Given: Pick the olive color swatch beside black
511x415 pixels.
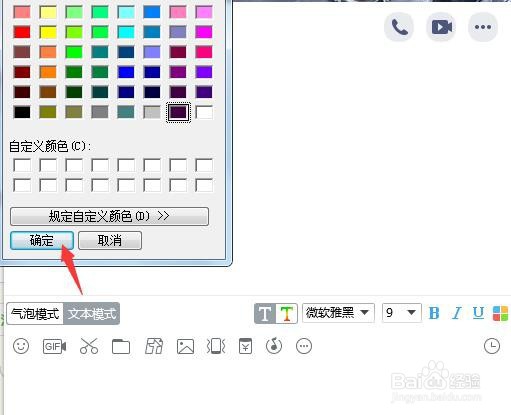Looking at the screenshot, I should tap(48, 112).
